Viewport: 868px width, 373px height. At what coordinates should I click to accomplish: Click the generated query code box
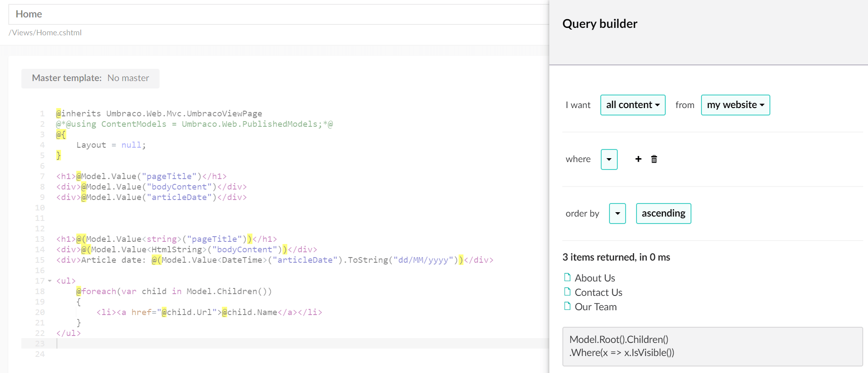pos(712,346)
